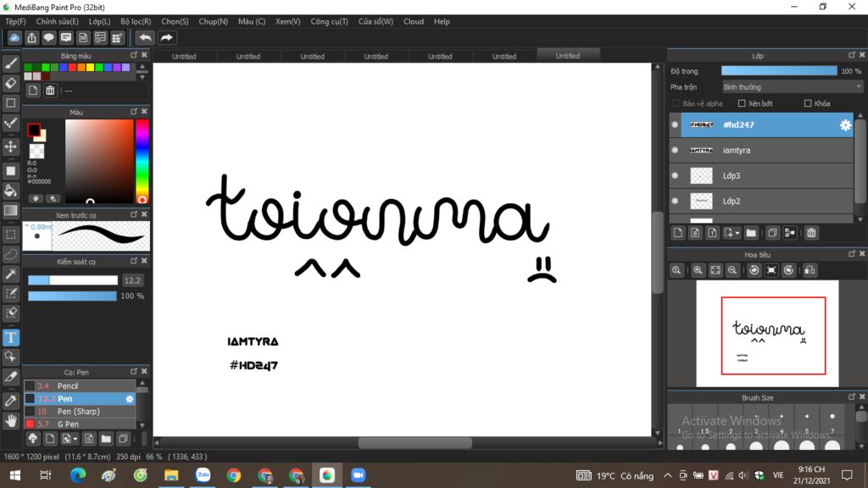Click the rainbow hue bar in the Màu panel

click(x=142, y=162)
